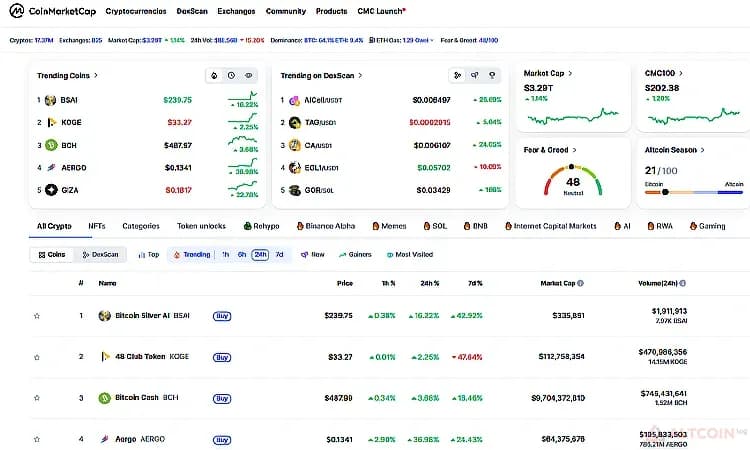Screen dimensions: 750x450
Task: Sort table by Price column
Action: click(x=344, y=284)
